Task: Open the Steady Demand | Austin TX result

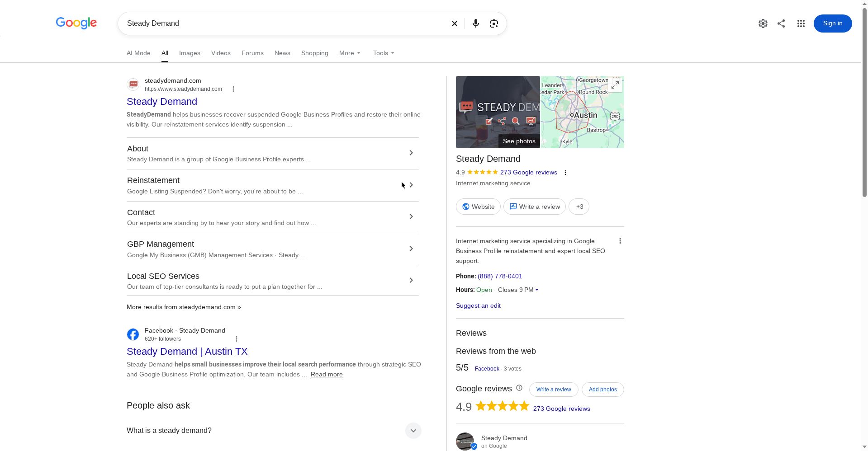Action: (187, 352)
